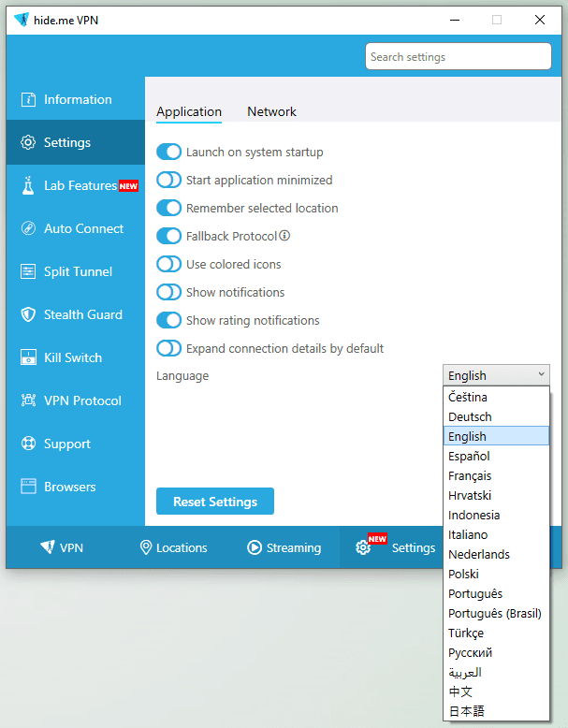
Task: Select Русский language option
Action: tap(496, 652)
